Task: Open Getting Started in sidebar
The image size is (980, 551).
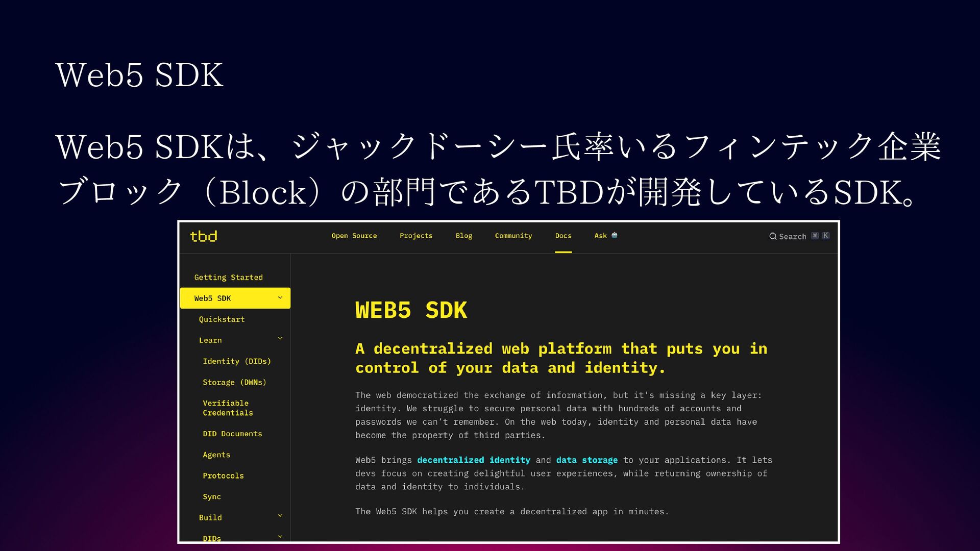Action: pos(229,278)
